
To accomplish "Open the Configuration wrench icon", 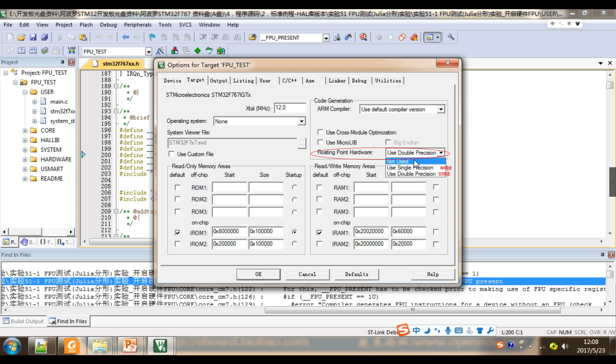I will tap(450, 37).
